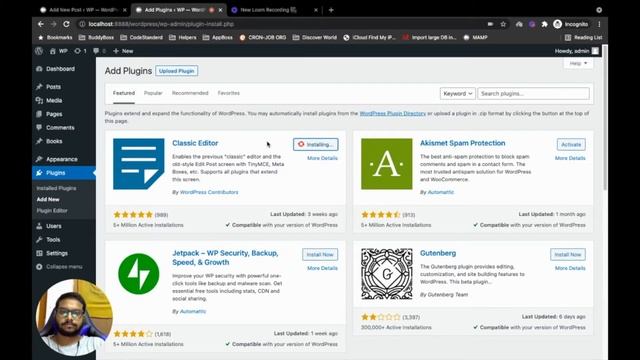Open Add New plugins submenu

48,200
